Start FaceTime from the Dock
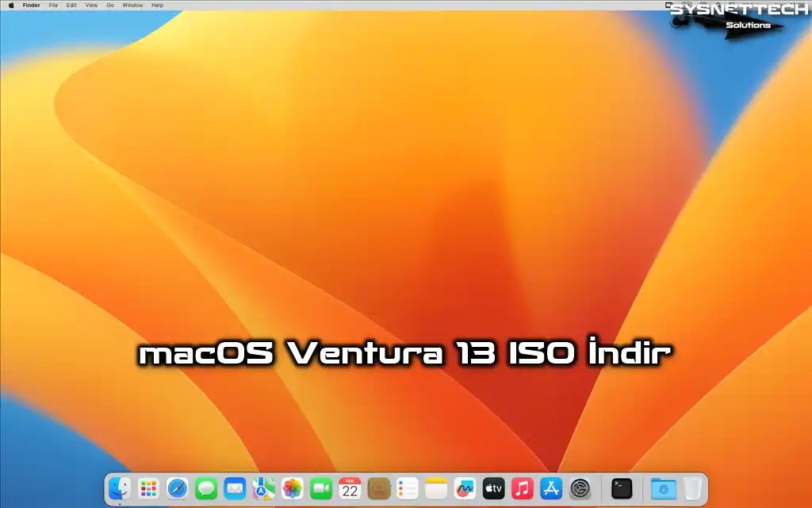This screenshot has width=812, height=508. (x=321, y=488)
